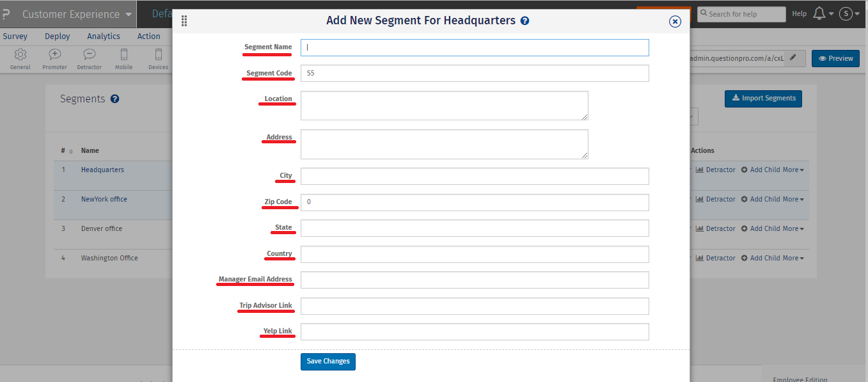The height and width of the screenshot is (382, 868).
Task: Open the Deploy menu
Action: [57, 36]
